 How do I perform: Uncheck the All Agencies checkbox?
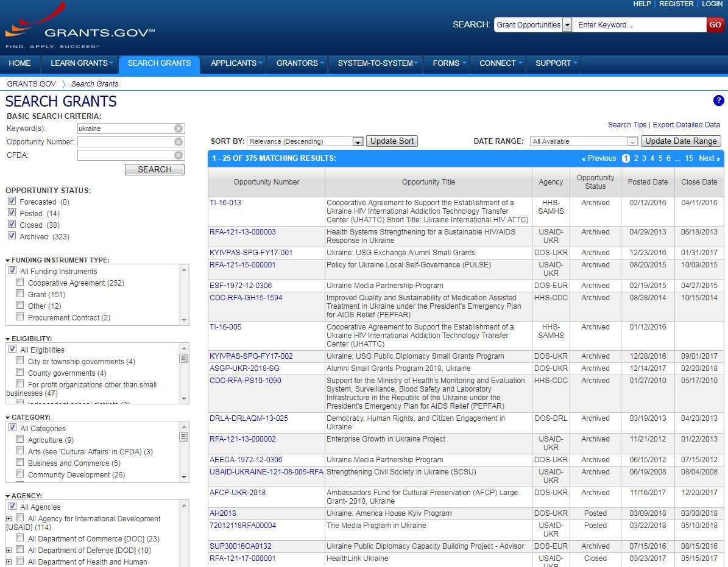12,506
